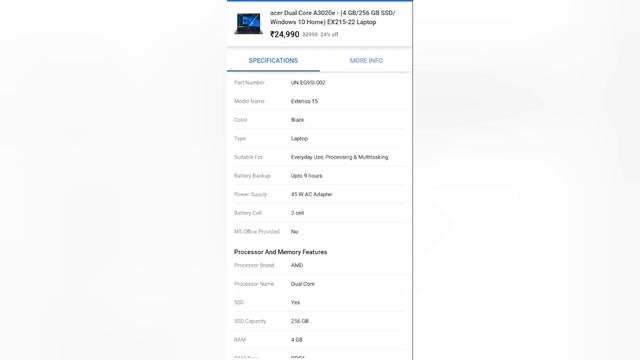Click the 'Battery Cell' label
This screenshot has width=640, height=360.
(x=248, y=213)
